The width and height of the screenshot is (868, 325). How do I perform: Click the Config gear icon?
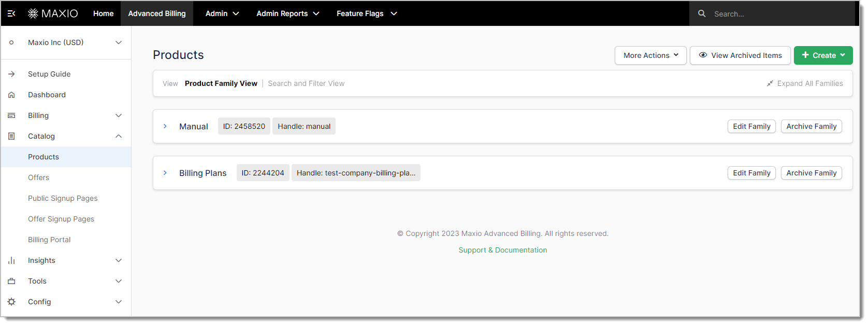tap(11, 302)
